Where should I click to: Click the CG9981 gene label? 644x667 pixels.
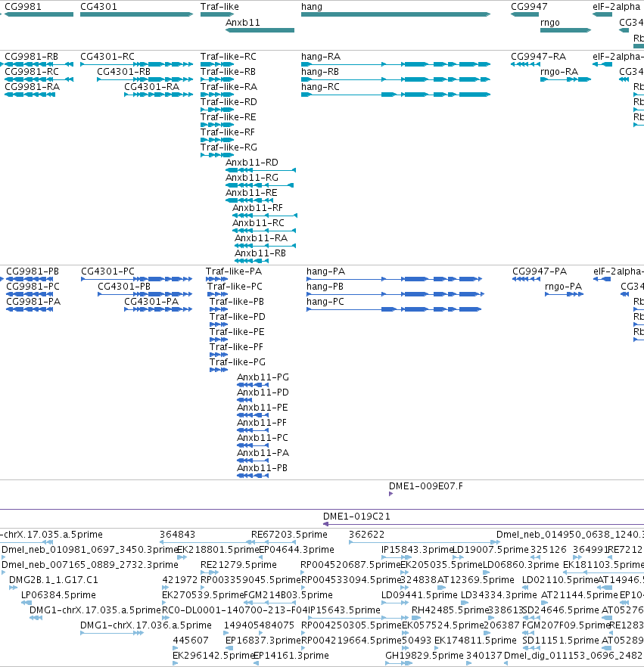point(23,7)
